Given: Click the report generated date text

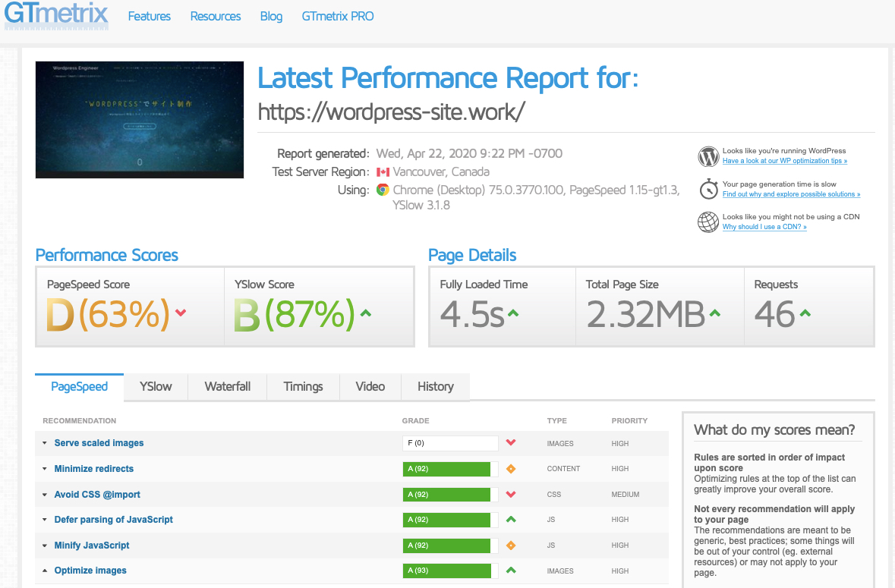Looking at the screenshot, I should (469, 154).
